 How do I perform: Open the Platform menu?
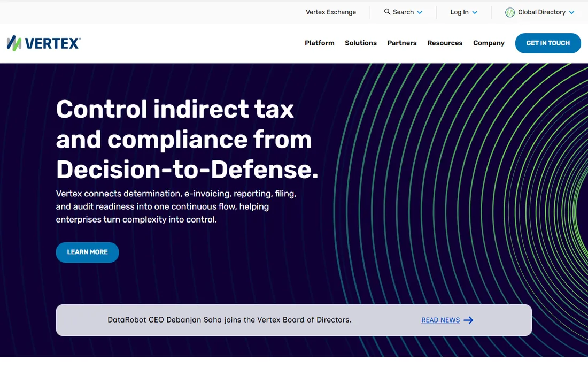[320, 43]
